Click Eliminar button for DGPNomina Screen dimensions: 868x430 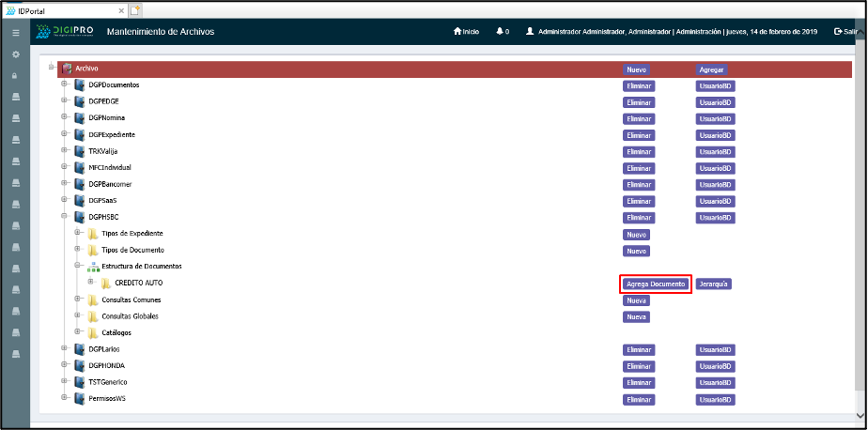point(639,118)
